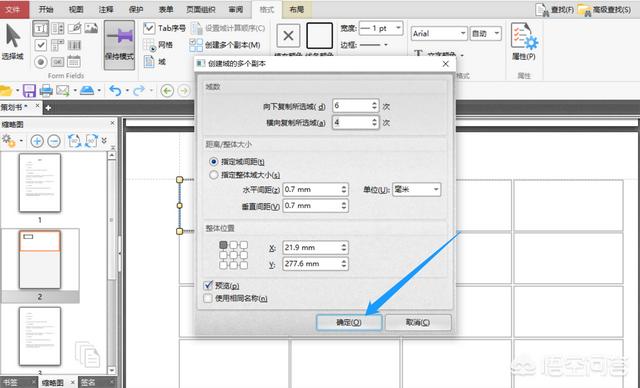Click the 横向复制所选域 count field

point(356,122)
